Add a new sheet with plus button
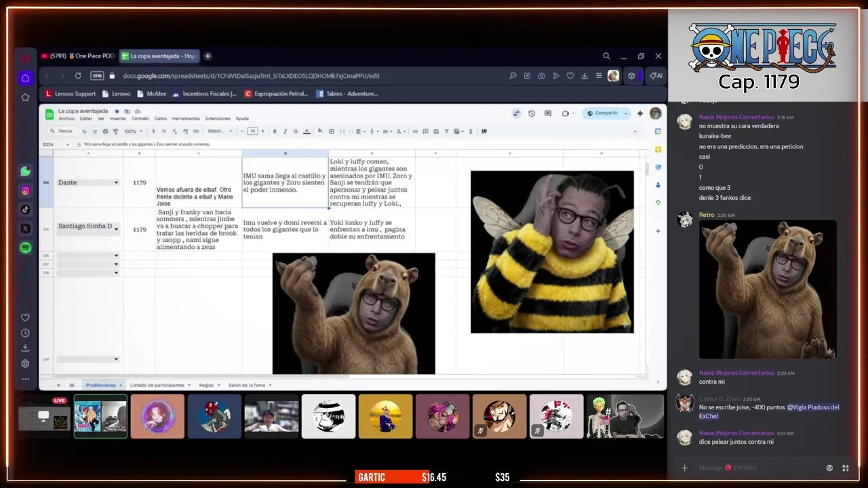The width and height of the screenshot is (868, 488). [x=58, y=385]
